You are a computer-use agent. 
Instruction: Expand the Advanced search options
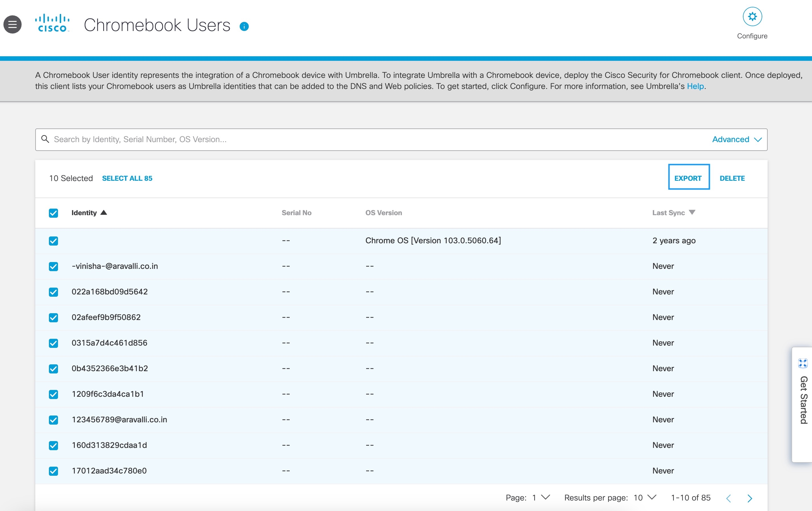(737, 139)
